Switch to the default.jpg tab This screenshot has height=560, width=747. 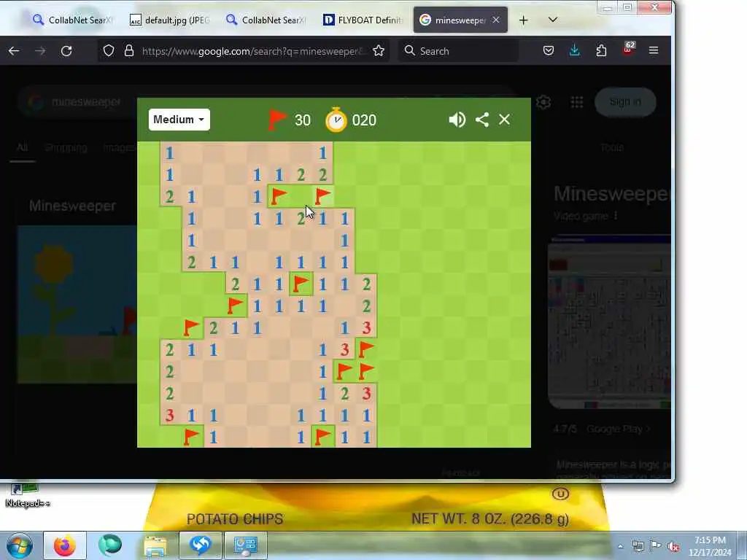[x=169, y=20]
